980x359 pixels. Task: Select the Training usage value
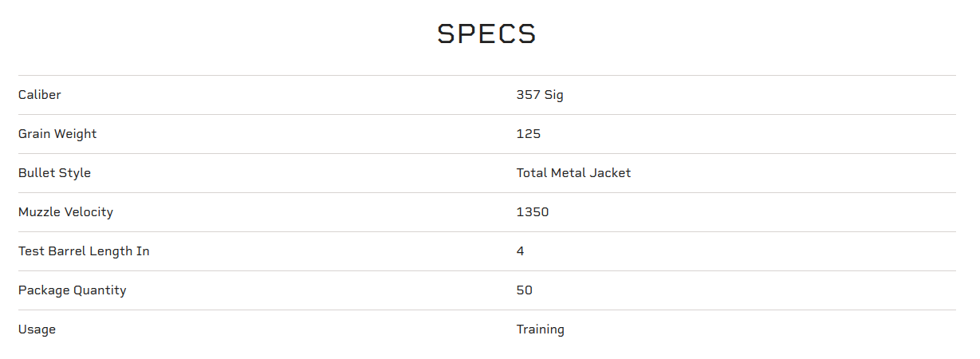click(540, 329)
